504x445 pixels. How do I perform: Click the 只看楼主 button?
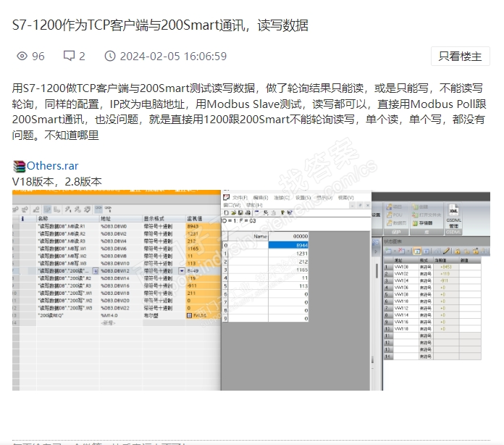click(461, 57)
